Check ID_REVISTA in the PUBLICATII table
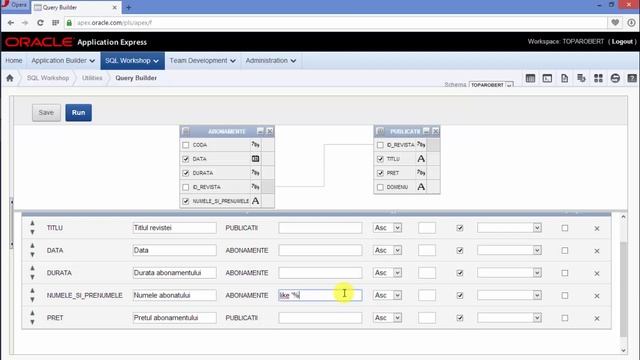 pos(380,145)
